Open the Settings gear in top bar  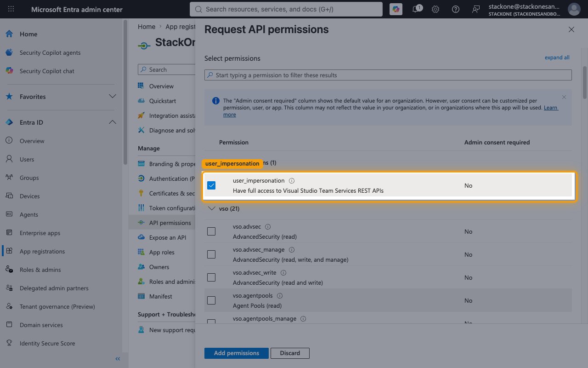point(435,9)
